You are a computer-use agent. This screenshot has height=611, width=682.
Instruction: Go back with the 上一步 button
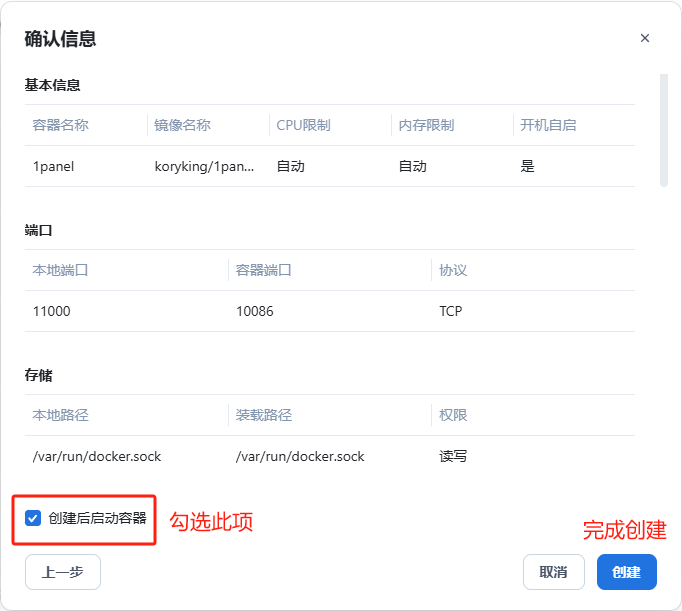coord(63,572)
